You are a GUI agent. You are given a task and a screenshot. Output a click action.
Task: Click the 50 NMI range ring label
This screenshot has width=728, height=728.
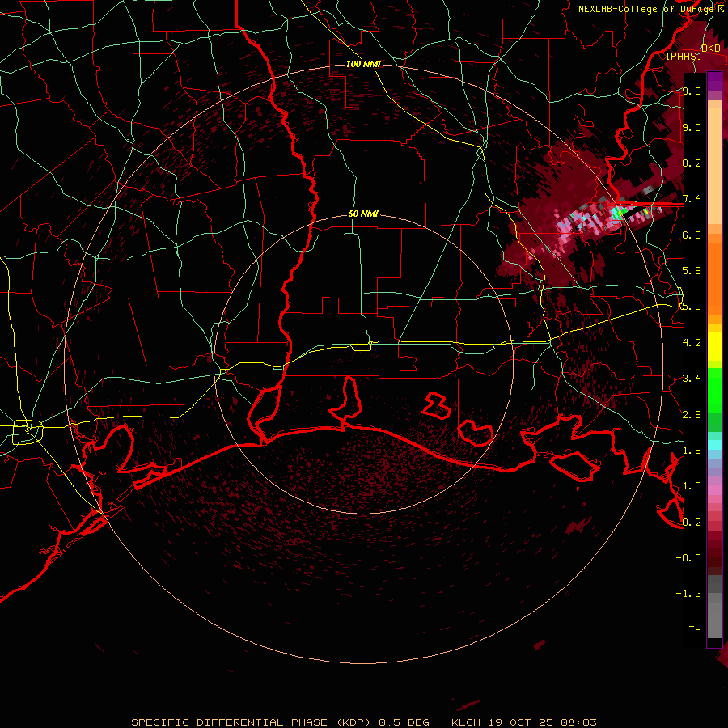[x=363, y=214]
